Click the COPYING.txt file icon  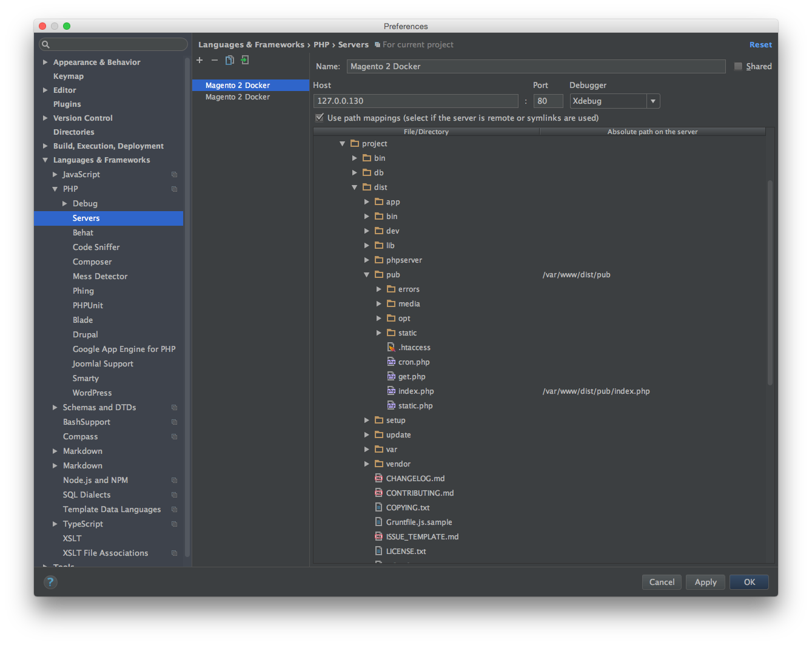pos(379,507)
